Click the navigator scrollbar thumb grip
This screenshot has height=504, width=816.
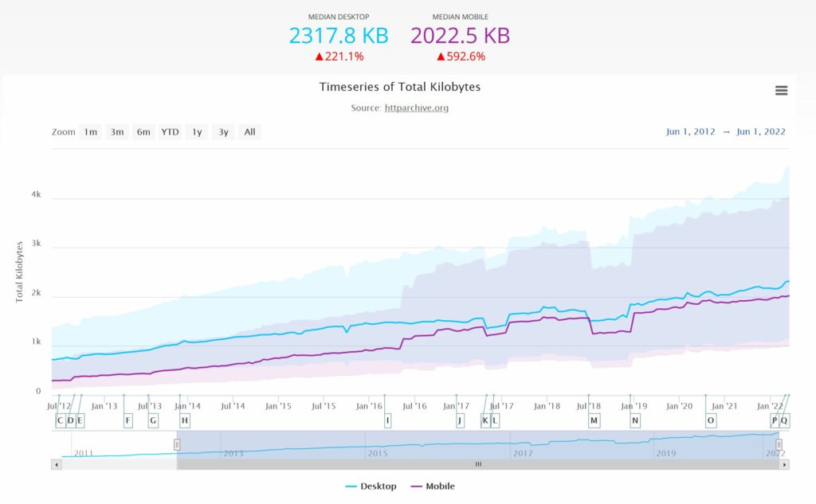(x=478, y=464)
